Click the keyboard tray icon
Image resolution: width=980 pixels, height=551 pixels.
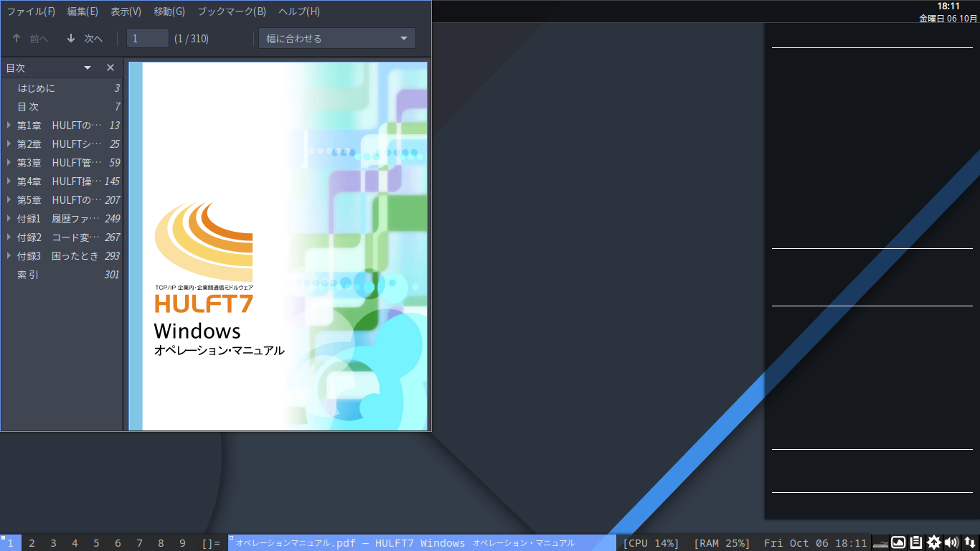pos(880,543)
